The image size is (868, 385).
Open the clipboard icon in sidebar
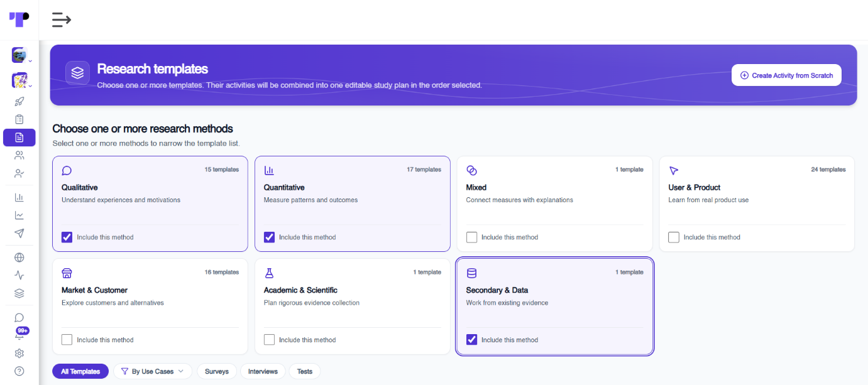click(19, 119)
